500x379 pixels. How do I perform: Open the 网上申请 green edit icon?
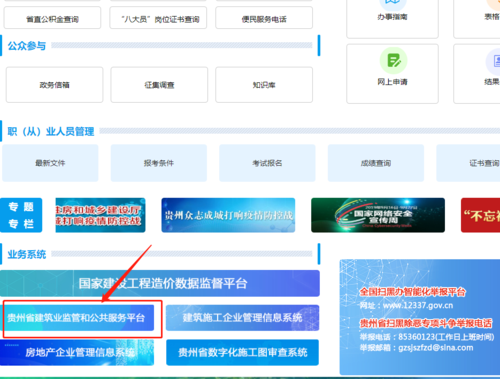pos(393,61)
